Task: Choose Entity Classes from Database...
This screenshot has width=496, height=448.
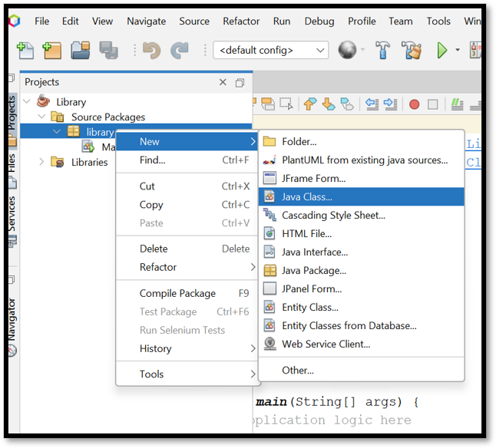Action: pos(362,325)
